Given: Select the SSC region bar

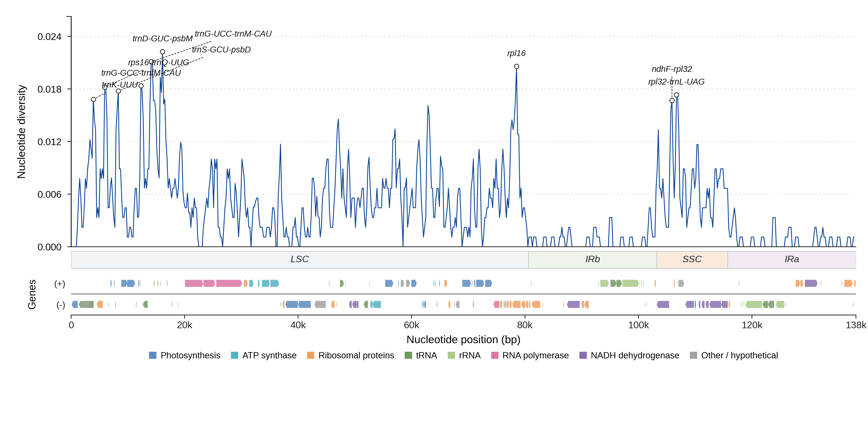Looking at the screenshot, I should tap(692, 260).
